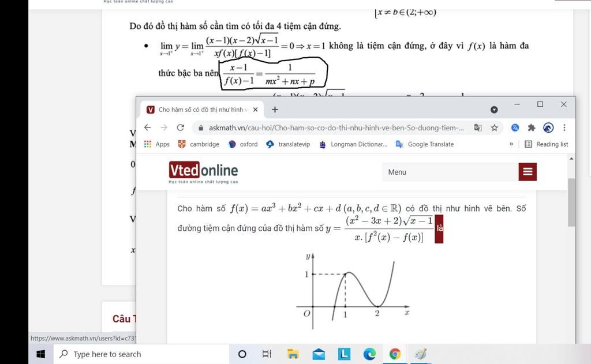Close the 'Cho hàm số có đồ thị' tab
This screenshot has width=591, height=364.
pyautogui.click(x=256, y=110)
